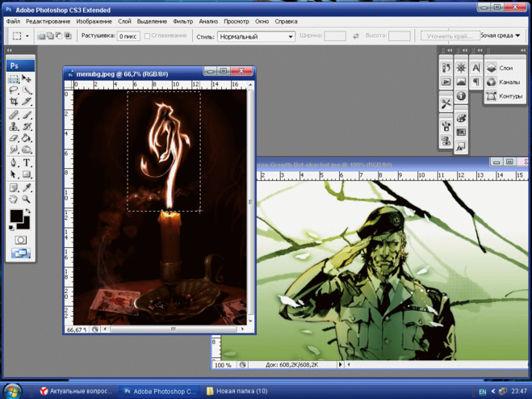Open the Swatches grid panel icon
Viewport: 532px width, 399px height.
point(461,132)
